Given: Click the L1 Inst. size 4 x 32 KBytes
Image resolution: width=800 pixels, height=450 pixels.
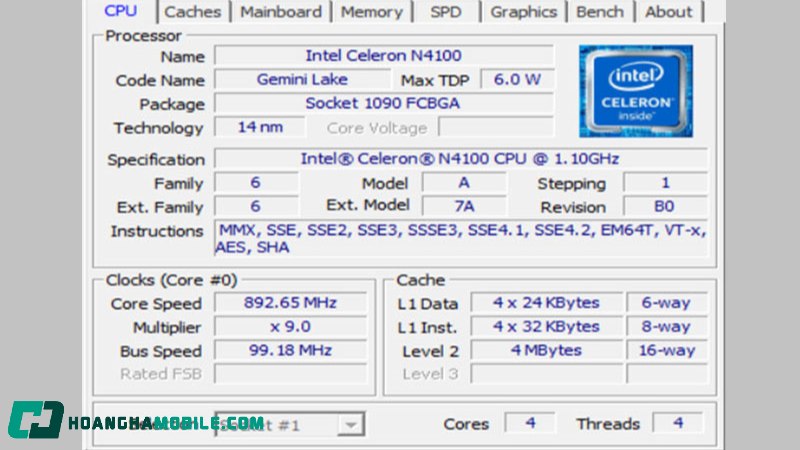Looking at the screenshot, I should 546,327.
